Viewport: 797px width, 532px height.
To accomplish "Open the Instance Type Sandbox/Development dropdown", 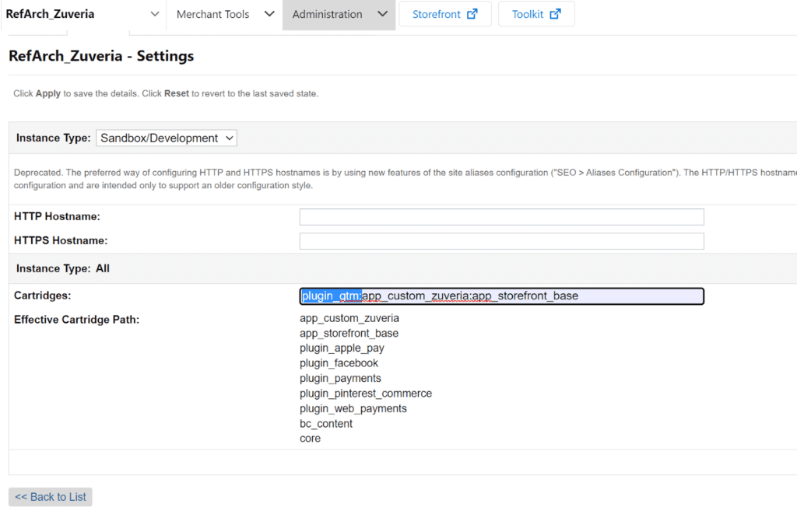I will point(167,138).
